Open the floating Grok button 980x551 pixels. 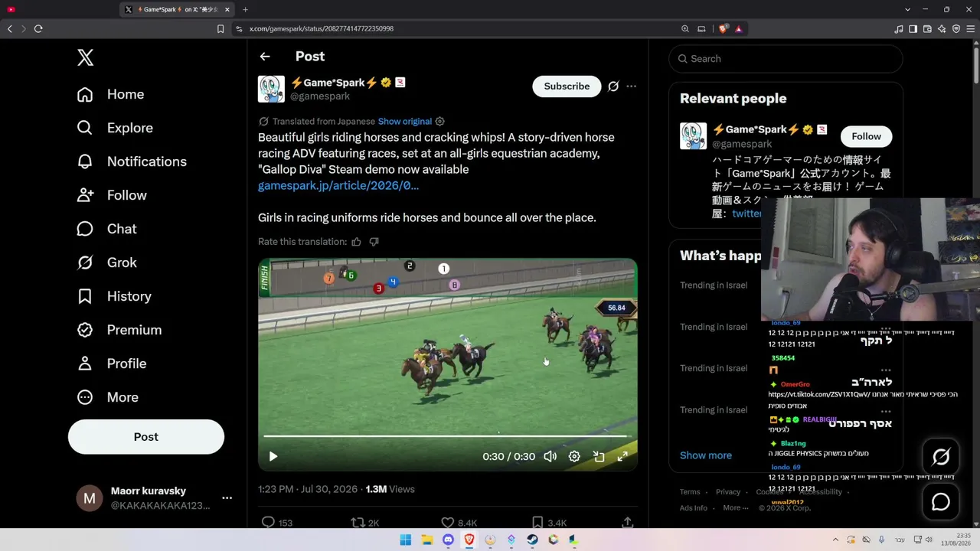[941, 457]
